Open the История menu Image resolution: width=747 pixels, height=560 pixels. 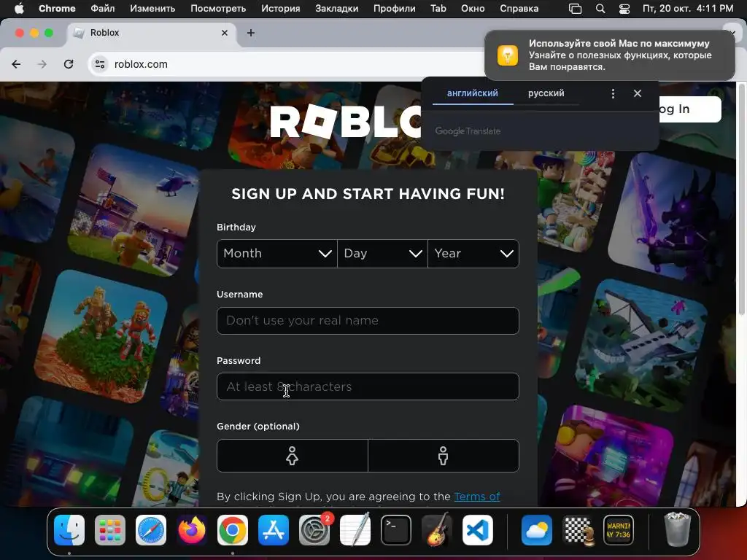tap(281, 9)
